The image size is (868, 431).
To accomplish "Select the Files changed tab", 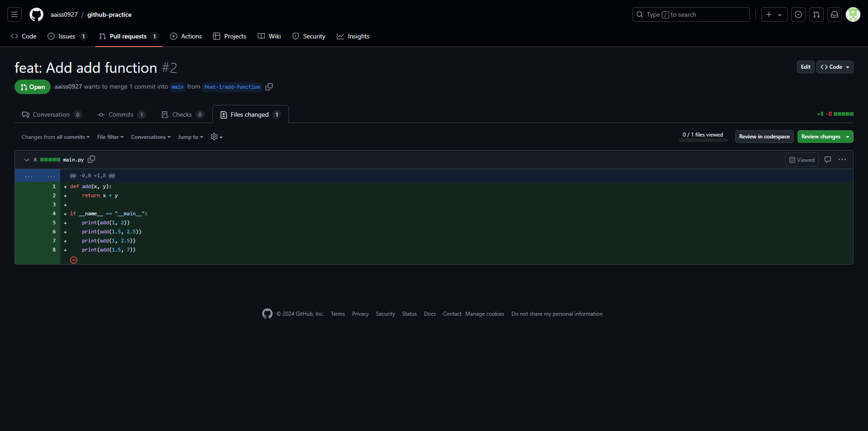I will (250, 114).
